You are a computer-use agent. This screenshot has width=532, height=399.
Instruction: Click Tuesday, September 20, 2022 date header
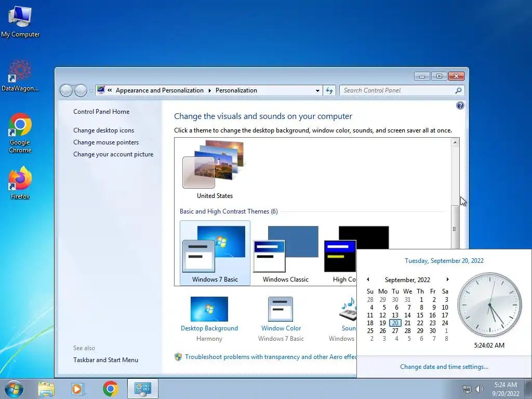point(444,261)
